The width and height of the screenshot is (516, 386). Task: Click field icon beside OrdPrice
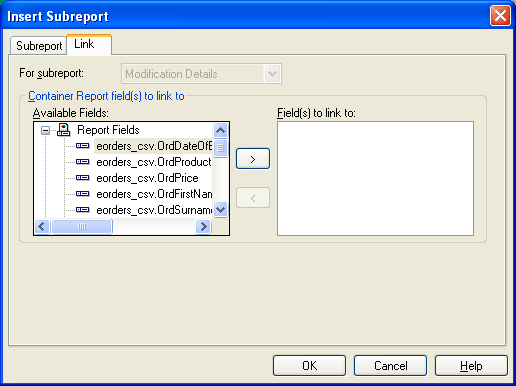[x=82, y=178]
